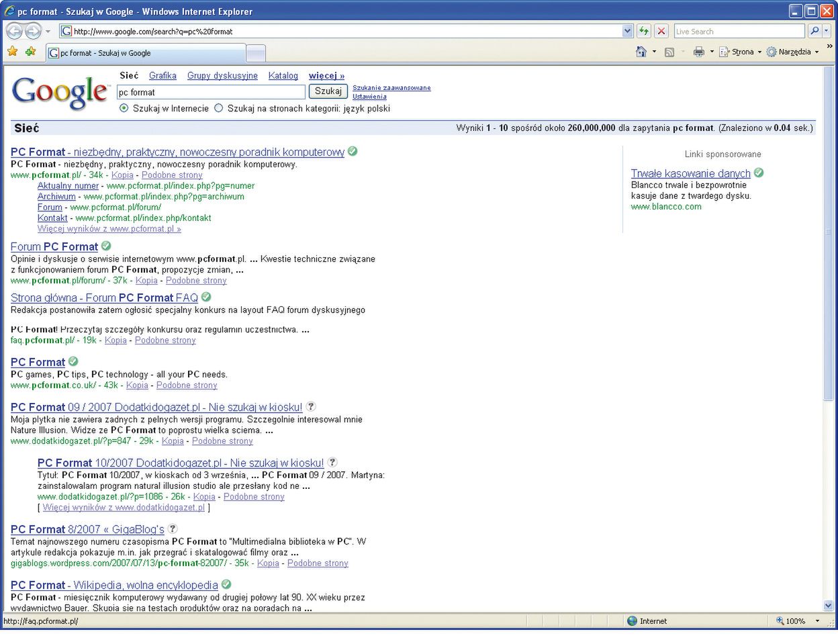Click green check beside Trwałe kasowanie danych
This screenshot has width=838, height=644.
(x=759, y=173)
